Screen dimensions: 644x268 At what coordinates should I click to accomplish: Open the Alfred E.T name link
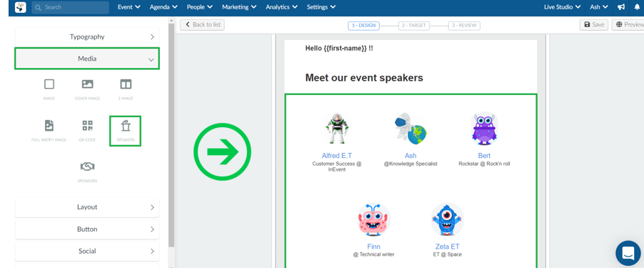[x=336, y=156]
